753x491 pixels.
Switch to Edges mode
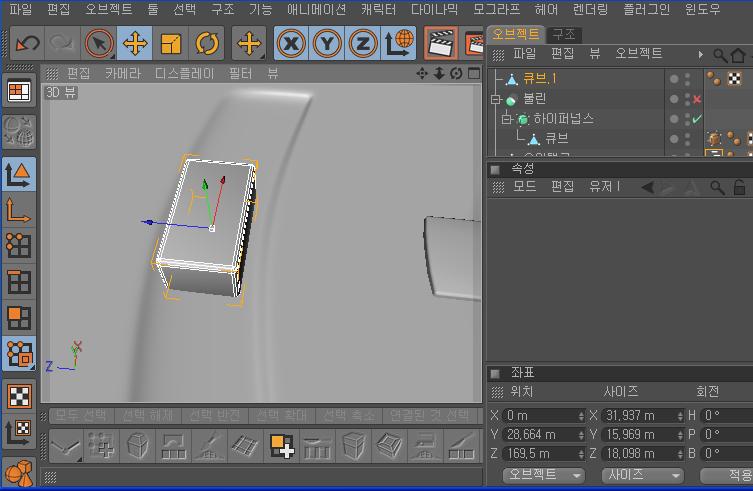point(19,282)
